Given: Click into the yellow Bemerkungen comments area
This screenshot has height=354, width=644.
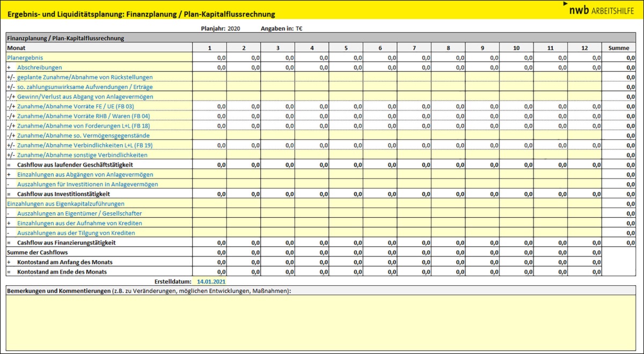Looking at the screenshot, I should point(322,322).
